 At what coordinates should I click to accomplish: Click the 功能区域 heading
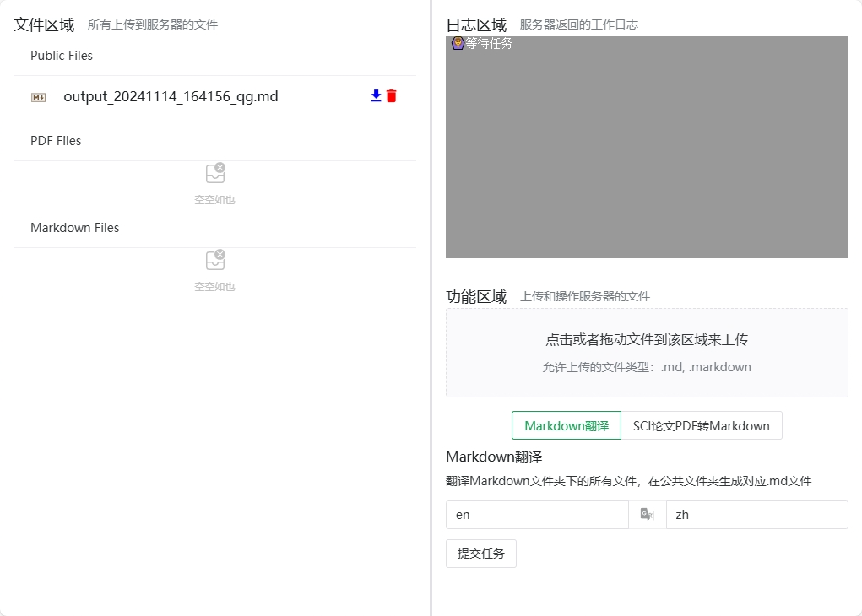click(x=476, y=296)
